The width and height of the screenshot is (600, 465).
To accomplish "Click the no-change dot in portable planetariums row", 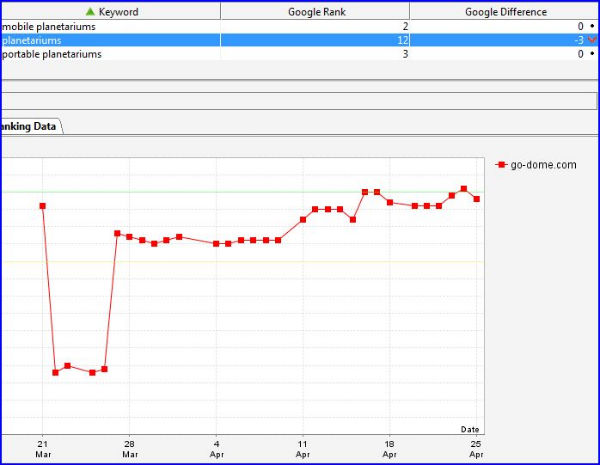I will 592,54.
